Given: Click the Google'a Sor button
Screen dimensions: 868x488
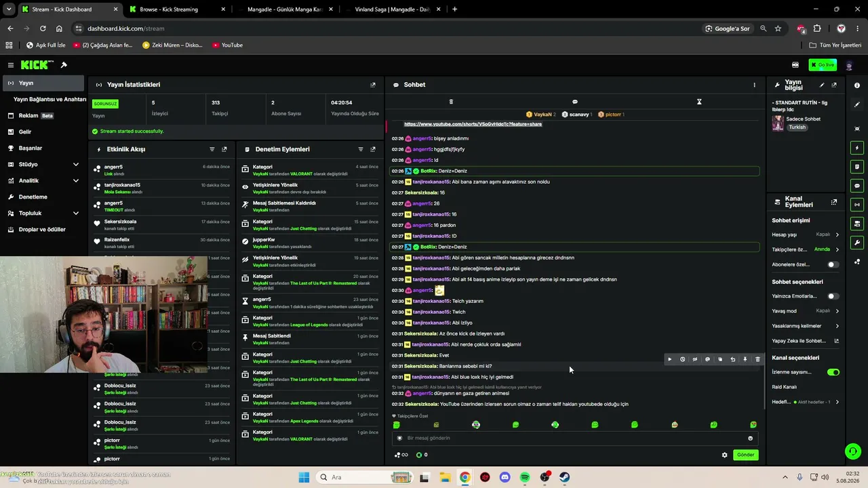Looking at the screenshot, I should 728,28.
